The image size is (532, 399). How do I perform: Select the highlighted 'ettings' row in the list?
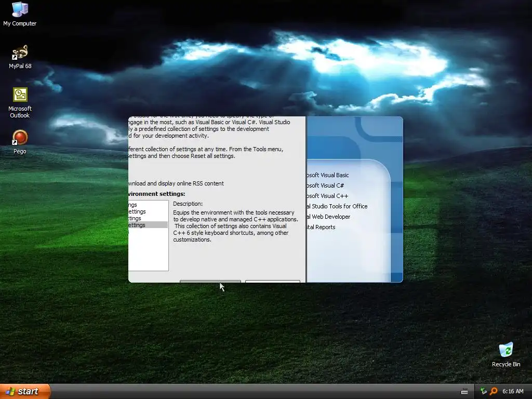click(148, 225)
